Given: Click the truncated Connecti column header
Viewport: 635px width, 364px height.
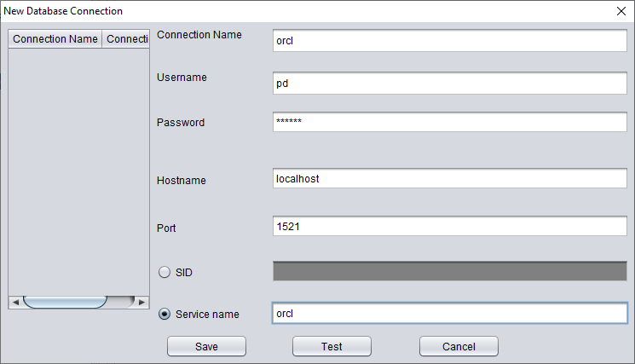Looking at the screenshot, I should 126,39.
